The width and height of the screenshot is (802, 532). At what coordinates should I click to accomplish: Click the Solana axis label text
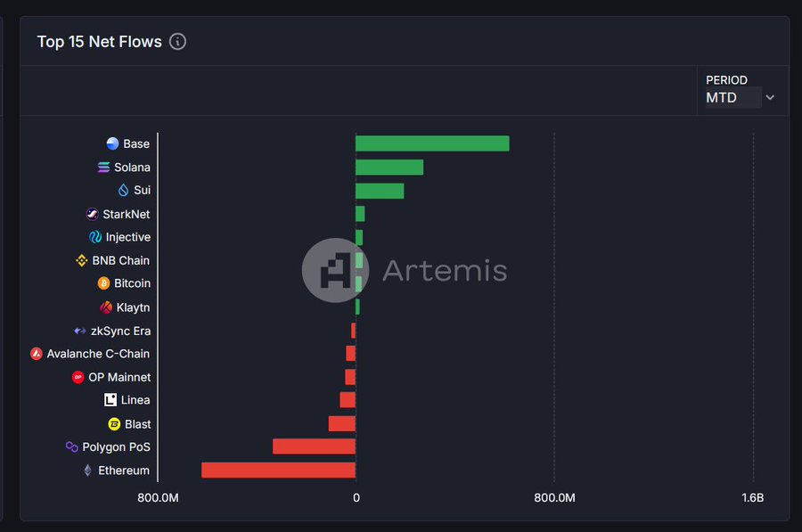pyautogui.click(x=132, y=168)
